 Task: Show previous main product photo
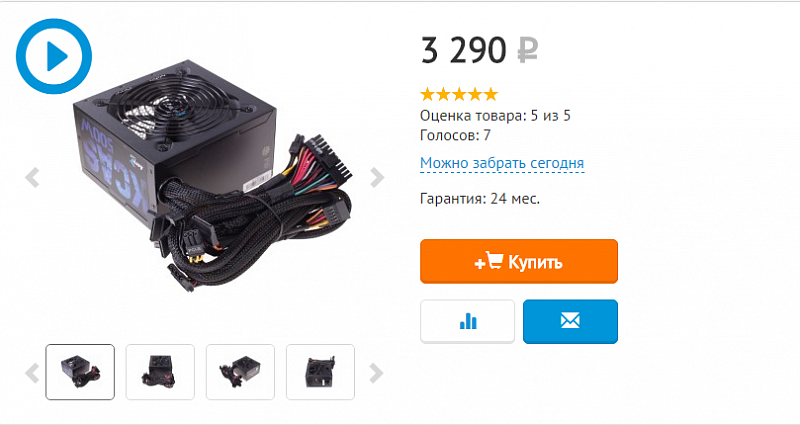pos(32,178)
